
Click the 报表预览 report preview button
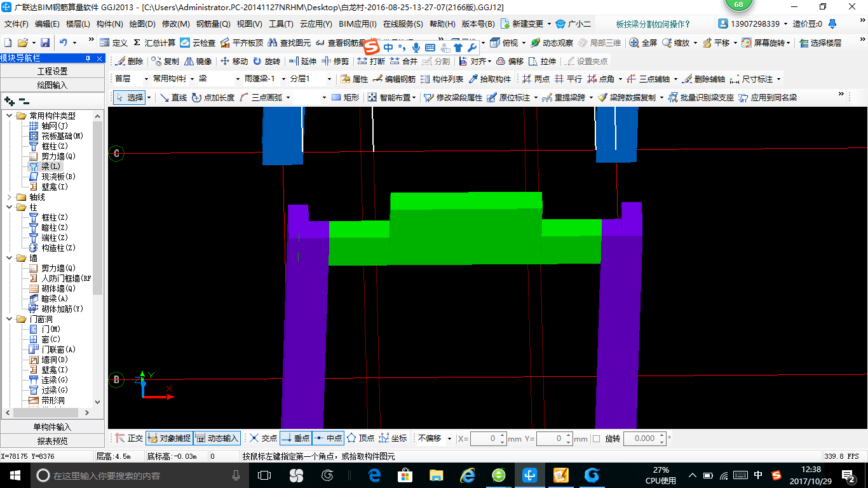coord(52,440)
